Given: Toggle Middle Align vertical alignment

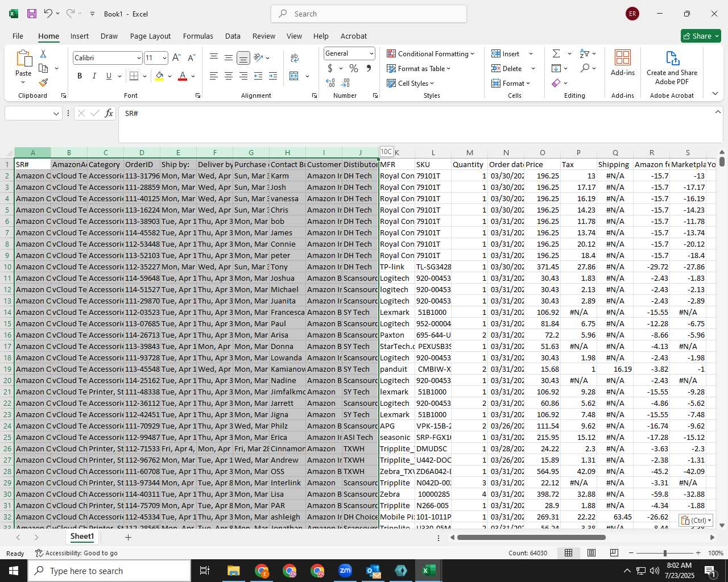Looking at the screenshot, I should (x=229, y=57).
